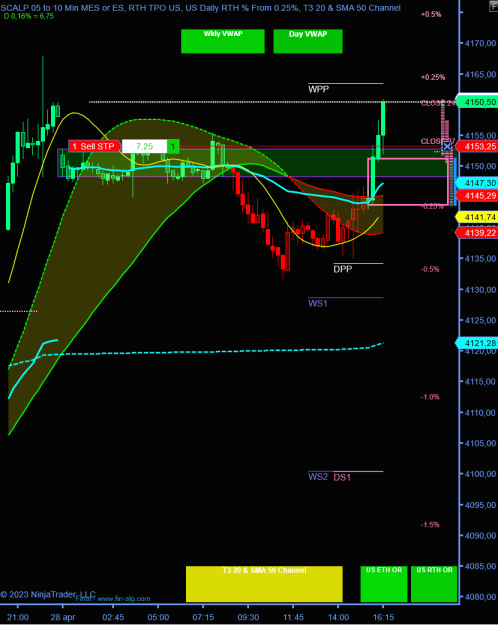Click the indicator title text at chart top

click(x=201, y=8)
